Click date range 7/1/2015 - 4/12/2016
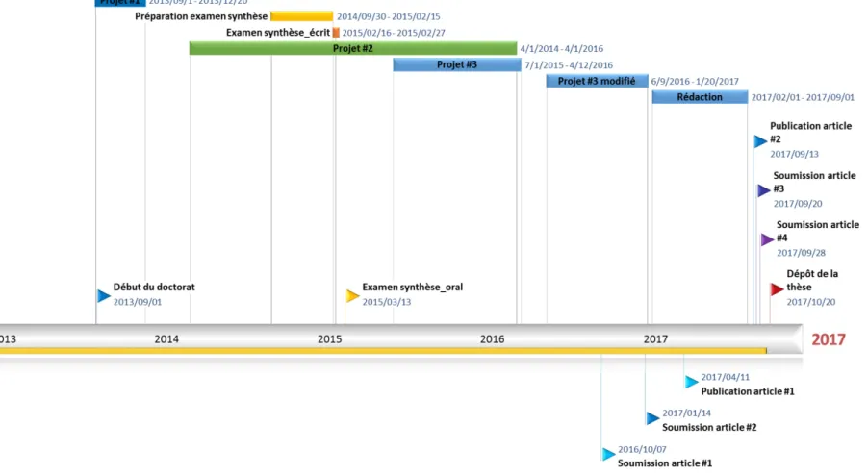Image resolution: width=868 pixels, height=476 pixels. click(x=569, y=64)
